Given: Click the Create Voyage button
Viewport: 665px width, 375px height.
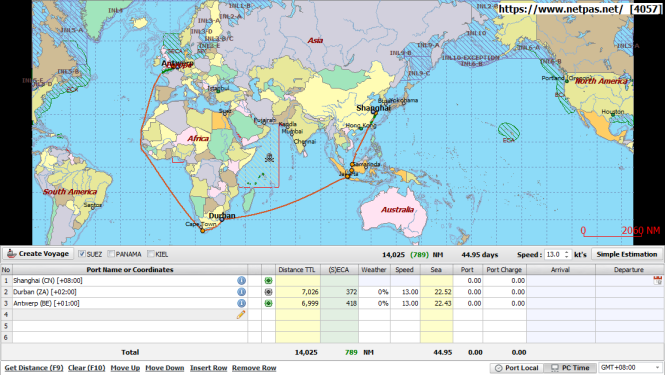Looking at the screenshot, I should click(x=38, y=254).
